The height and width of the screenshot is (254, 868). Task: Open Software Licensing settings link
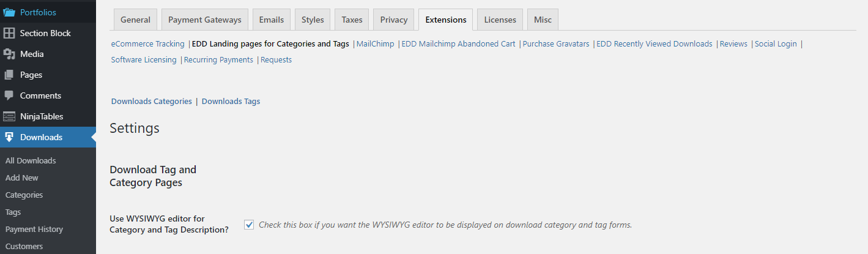pos(144,60)
